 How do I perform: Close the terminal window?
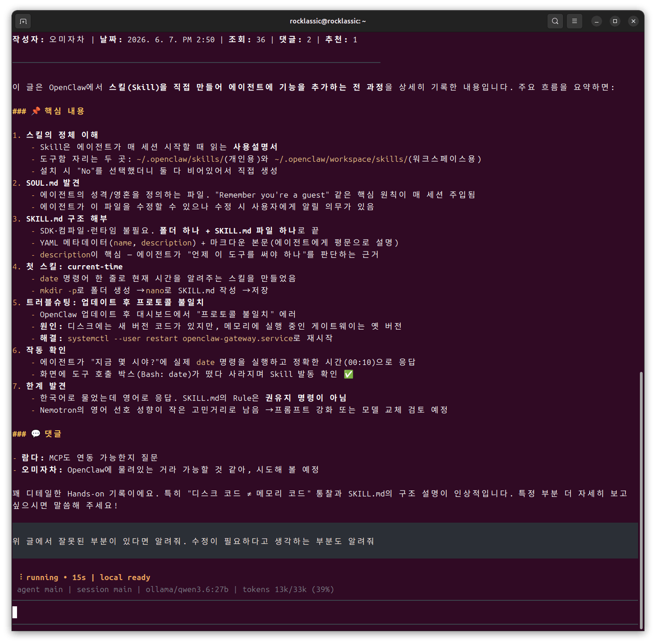tap(633, 21)
